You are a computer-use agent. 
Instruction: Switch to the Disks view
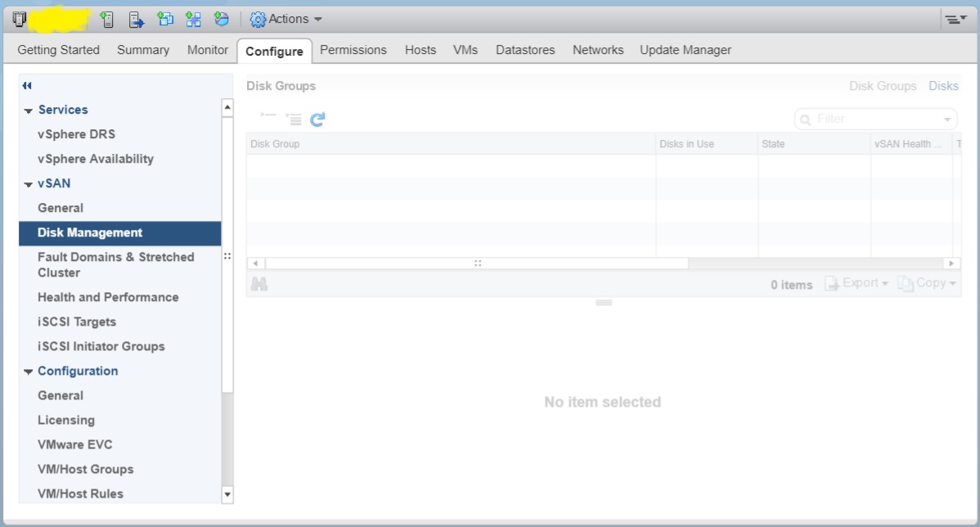(x=945, y=85)
